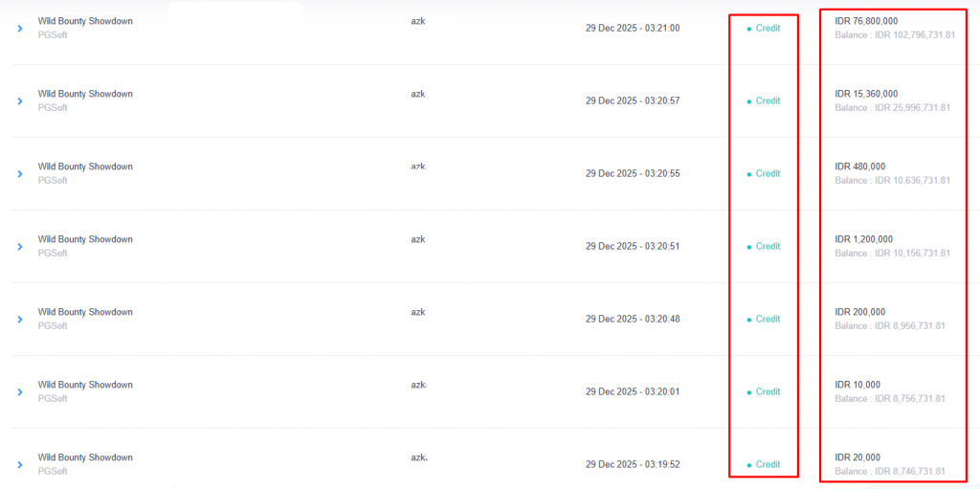Click Wild Bounty Showdown in 03:20:51 row
The height and width of the screenshot is (489, 980).
click(x=85, y=239)
